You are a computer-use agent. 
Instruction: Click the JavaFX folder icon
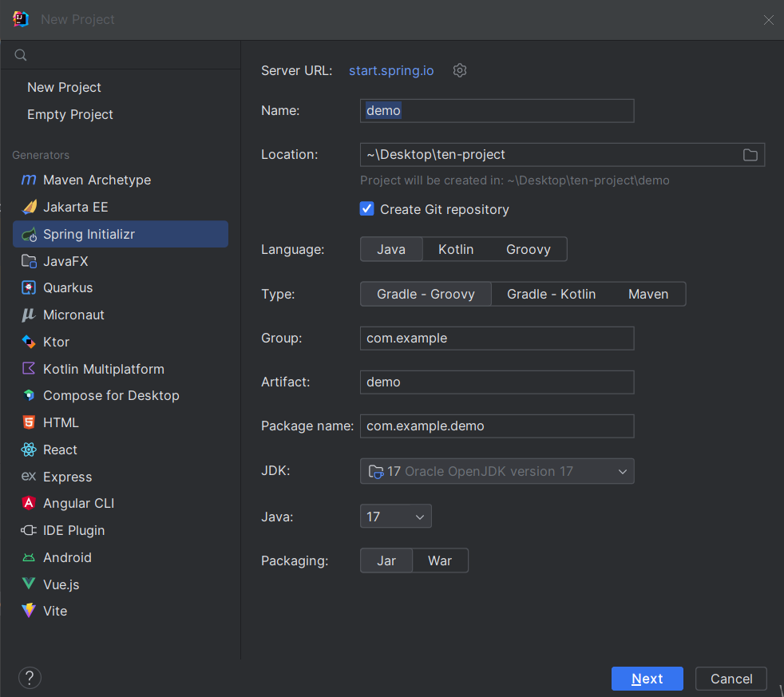pos(29,261)
